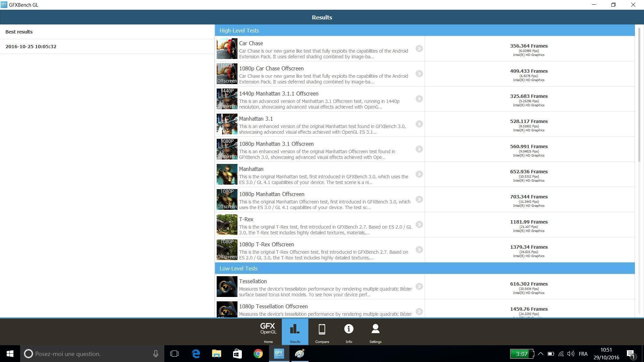Click the T-Rex test thumbnail
Image resolution: width=644 pixels, height=362 pixels.
pos(227,225)
